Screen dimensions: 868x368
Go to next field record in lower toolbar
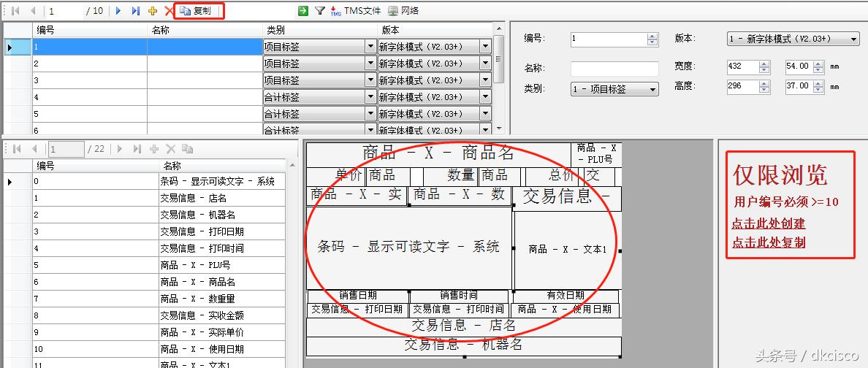118,149
